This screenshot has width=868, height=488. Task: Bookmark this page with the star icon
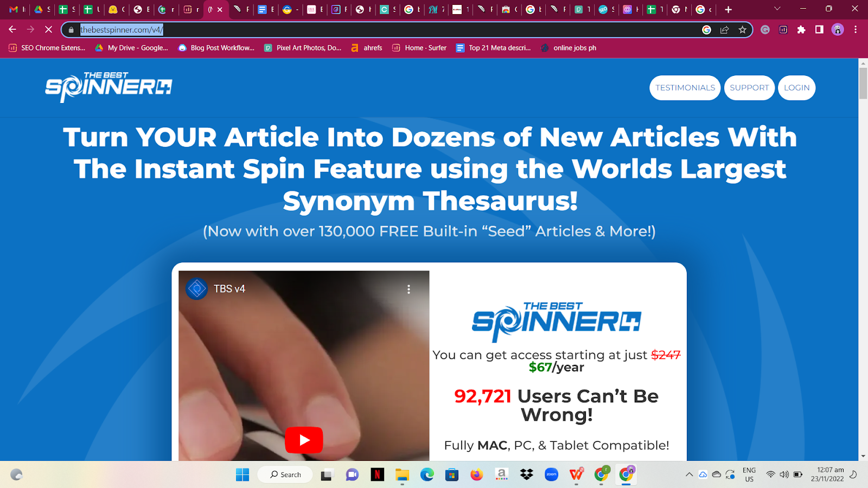point(742,30)
